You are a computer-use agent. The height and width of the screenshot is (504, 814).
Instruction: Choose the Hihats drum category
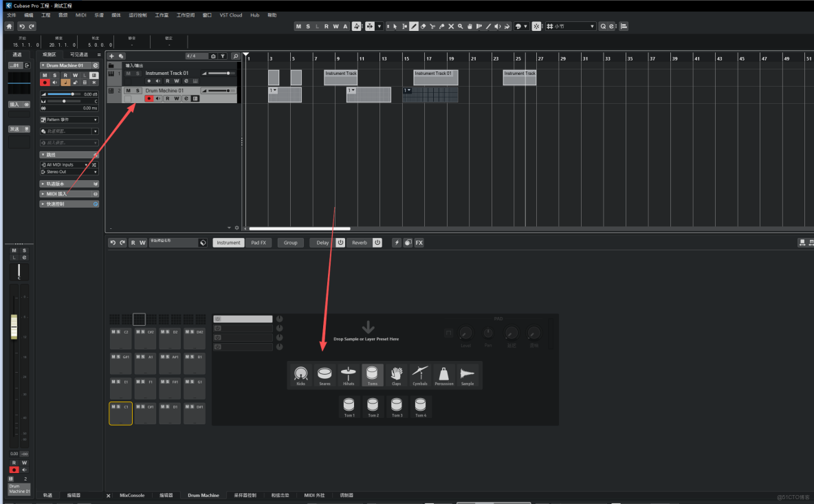(349, 375)
